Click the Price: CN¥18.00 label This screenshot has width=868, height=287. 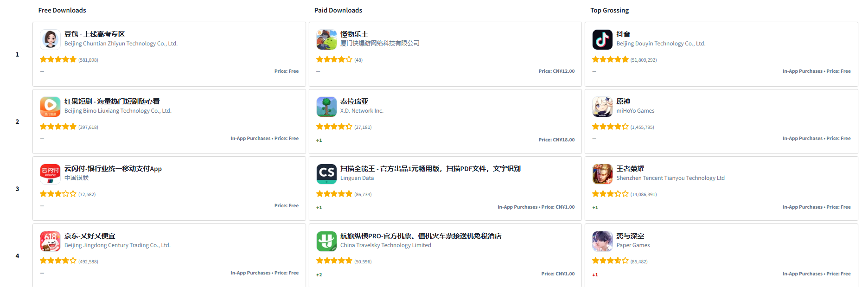click(556, 140)
